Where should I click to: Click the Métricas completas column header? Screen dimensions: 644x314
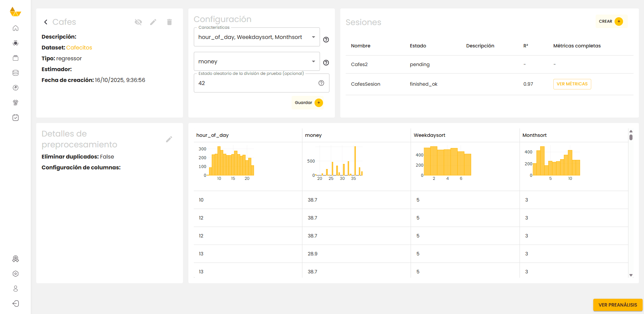577,46
